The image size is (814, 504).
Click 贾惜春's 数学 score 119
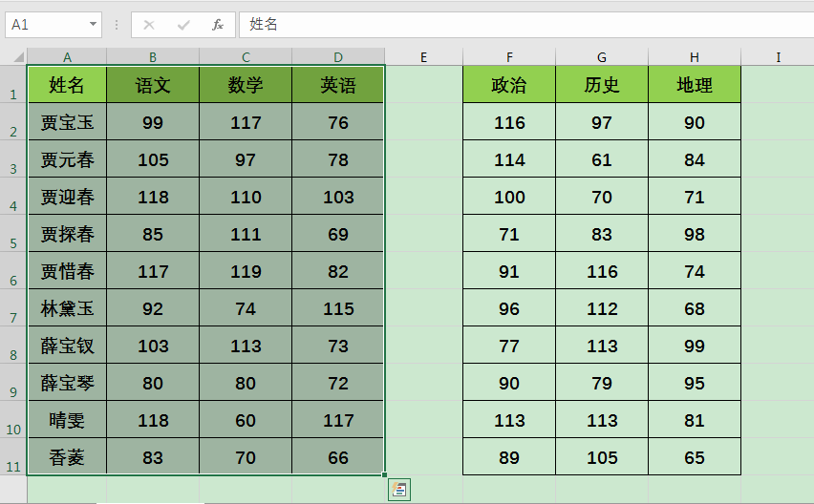tap(246, 271)
